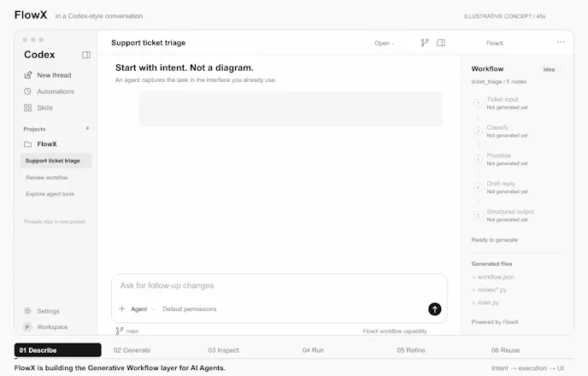Click the Workspace avatar icon
Viewport: 588px width, 376px height.
coord(27,327)
